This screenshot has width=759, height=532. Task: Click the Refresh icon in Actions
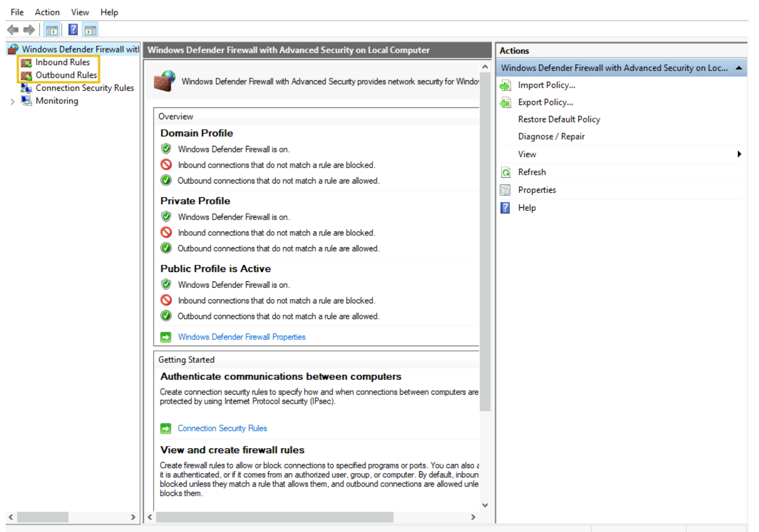click(505, 173)
